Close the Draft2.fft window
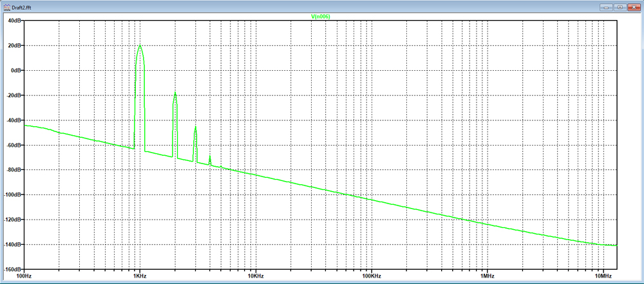This screenshot has width=644, height=284. 634,7
